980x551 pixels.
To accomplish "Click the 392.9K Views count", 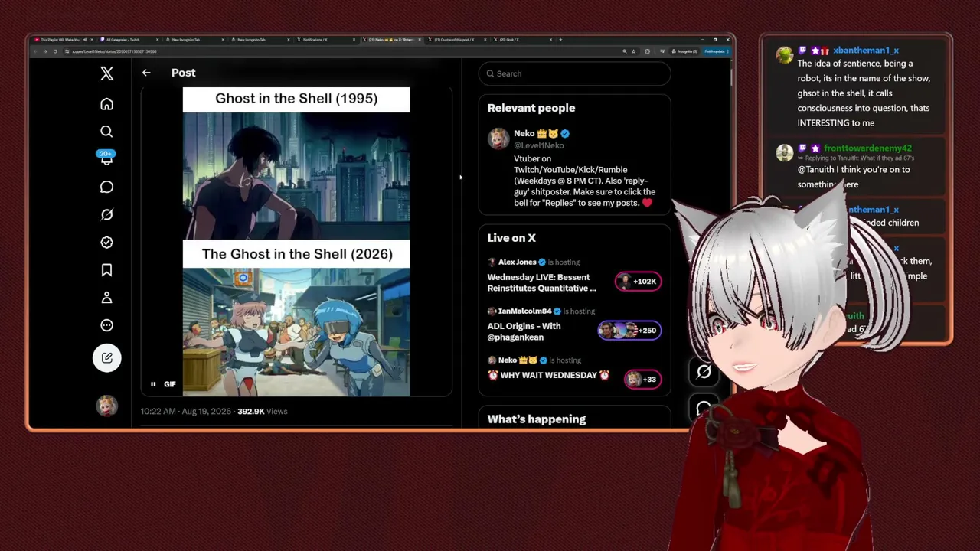I will click(x=263, y=411).
